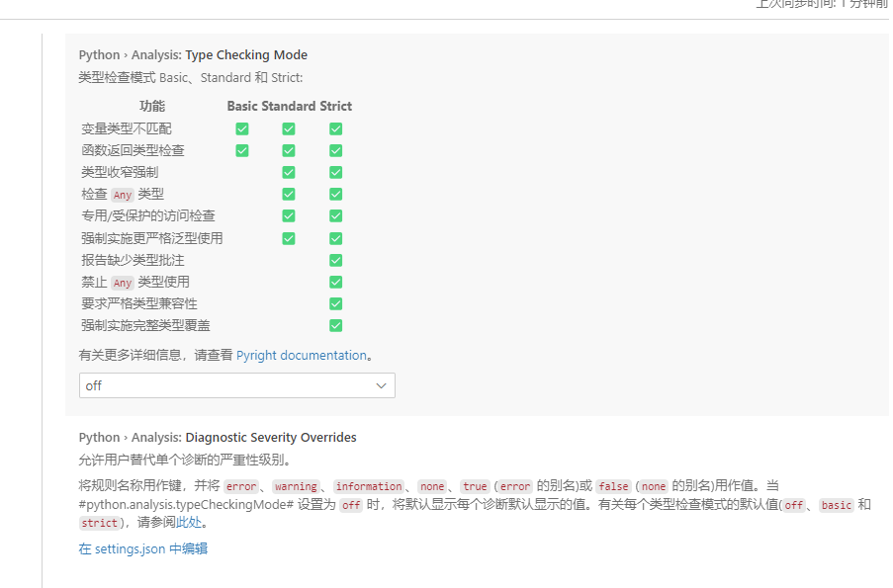Click the error code badge in the description
This screenshot has height=588, width=893.
click(x=242, y=485)
